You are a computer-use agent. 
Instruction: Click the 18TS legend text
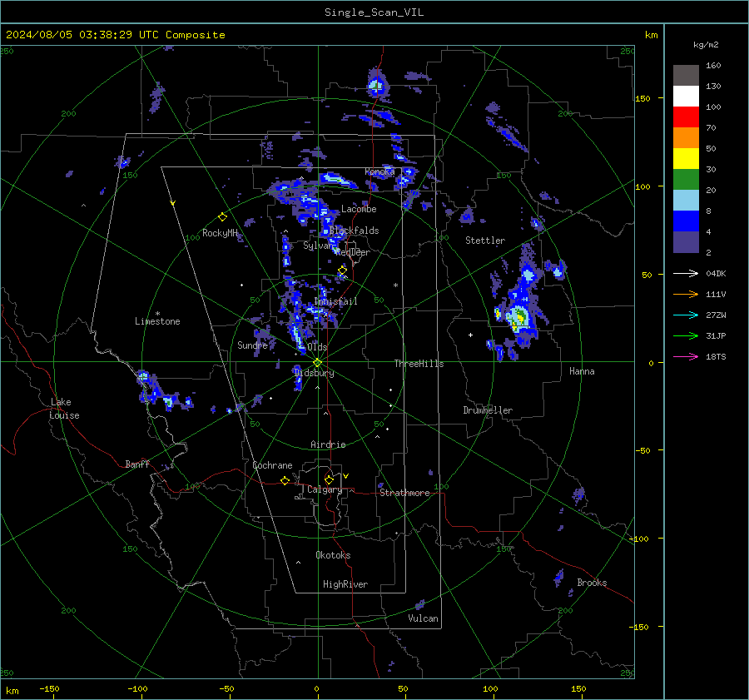[x=716, y=357]
